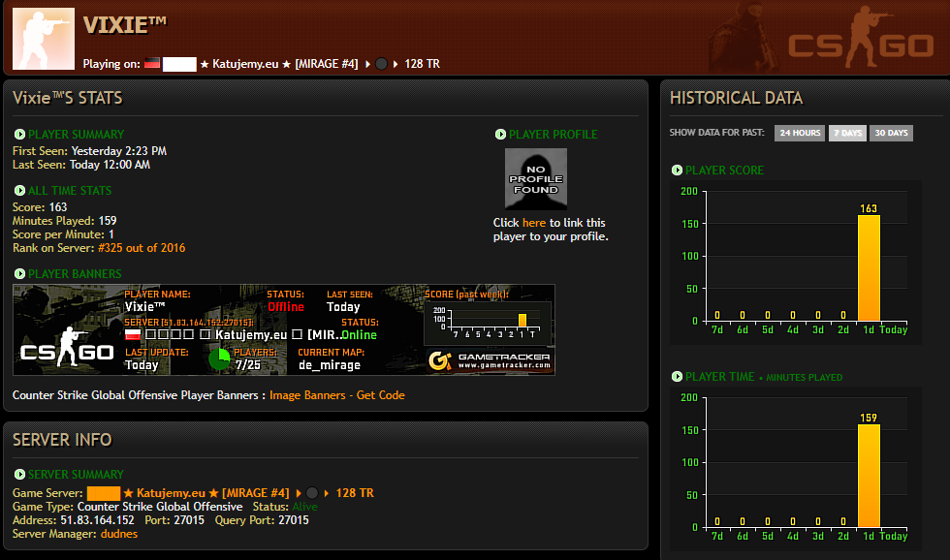Click the HISTORICAL DATA heading

coord(736,98)
